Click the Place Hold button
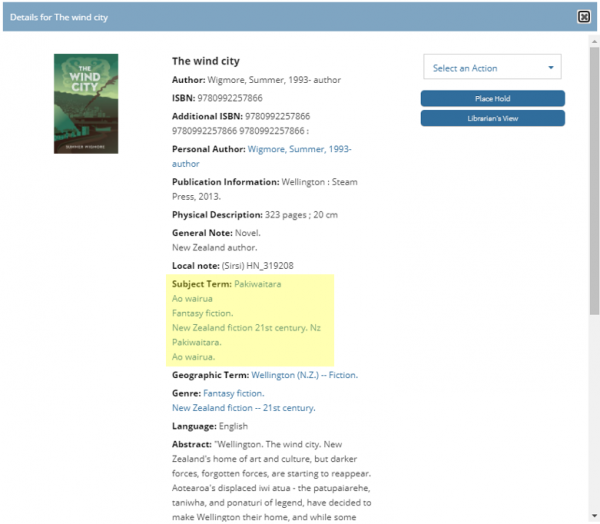This screenshot has width=600, height=524. coord(492,98)
